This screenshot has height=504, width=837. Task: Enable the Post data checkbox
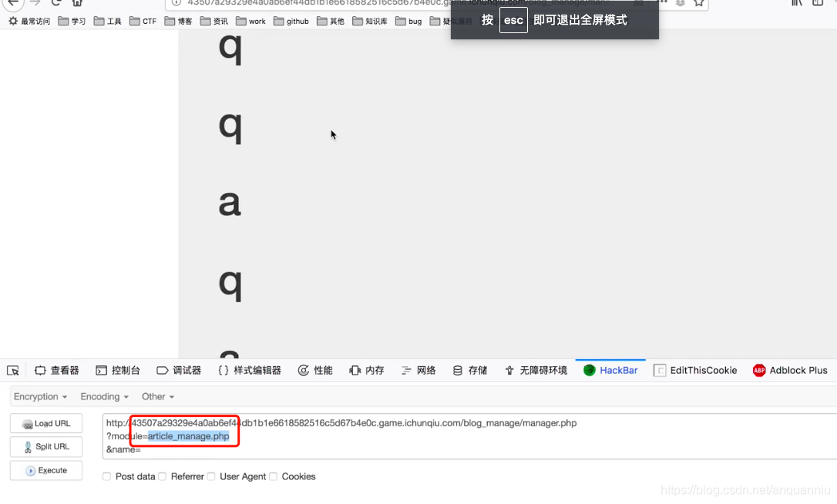tap(107, 476)
